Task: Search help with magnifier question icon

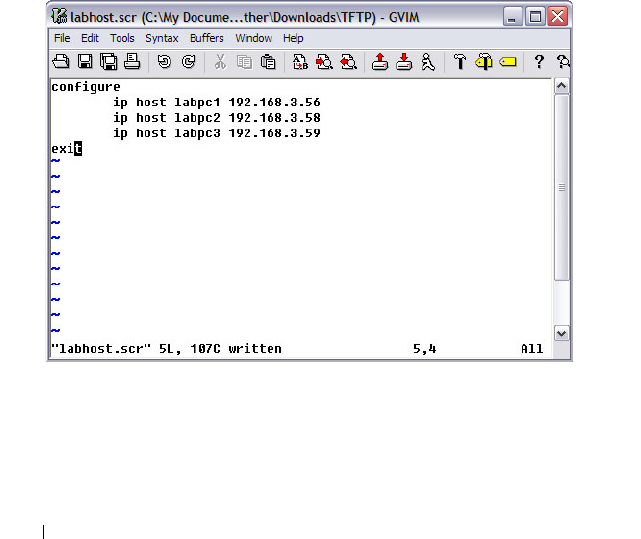Action: (x=563, y=62)
